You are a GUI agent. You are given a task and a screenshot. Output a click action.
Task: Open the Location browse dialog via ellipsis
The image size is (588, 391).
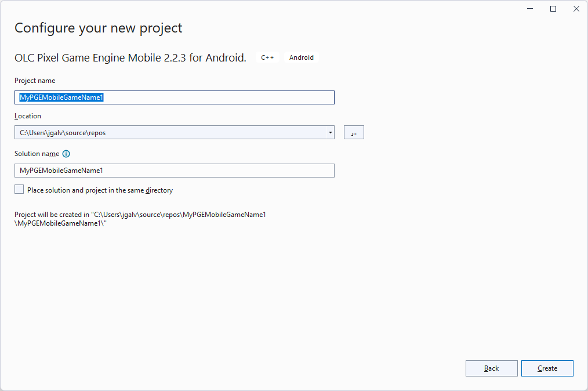(354, 132)
